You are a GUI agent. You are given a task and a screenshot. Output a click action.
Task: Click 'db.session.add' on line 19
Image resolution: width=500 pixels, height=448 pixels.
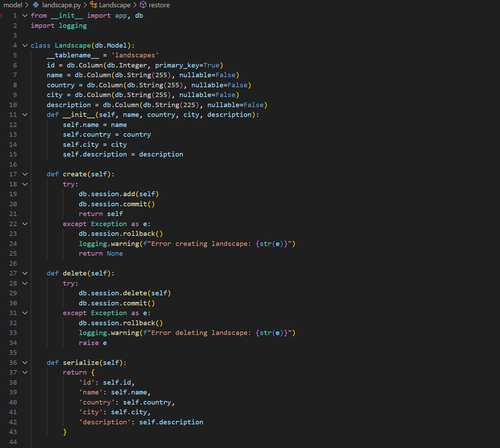107,194
